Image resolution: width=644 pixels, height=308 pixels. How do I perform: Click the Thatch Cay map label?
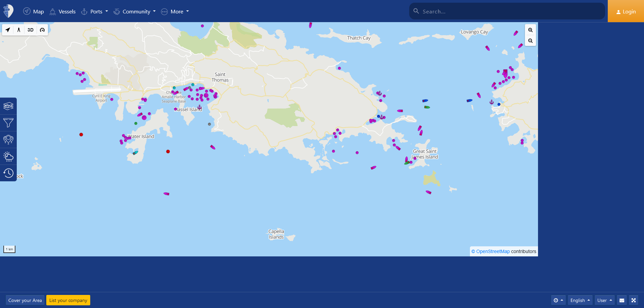click(359, 38)
